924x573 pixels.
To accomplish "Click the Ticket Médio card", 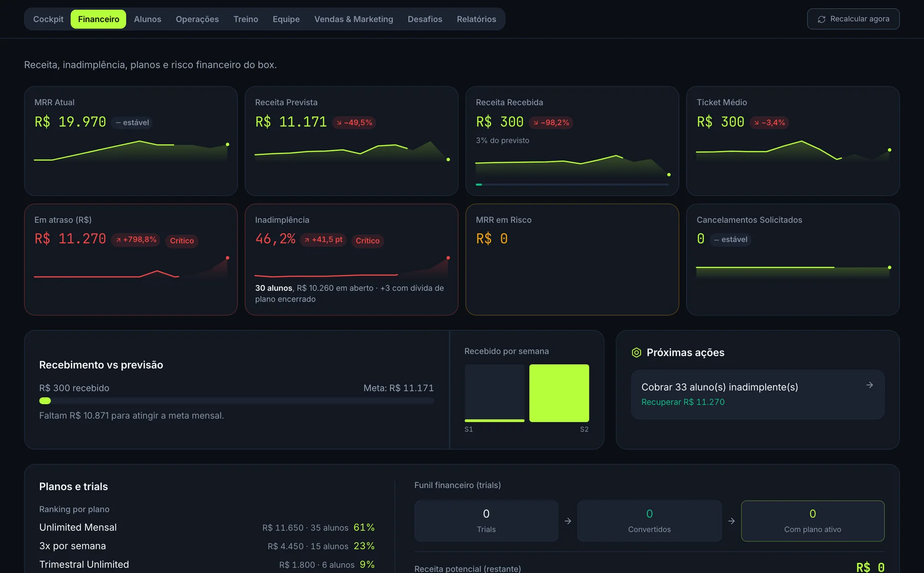I will [793, 141].
